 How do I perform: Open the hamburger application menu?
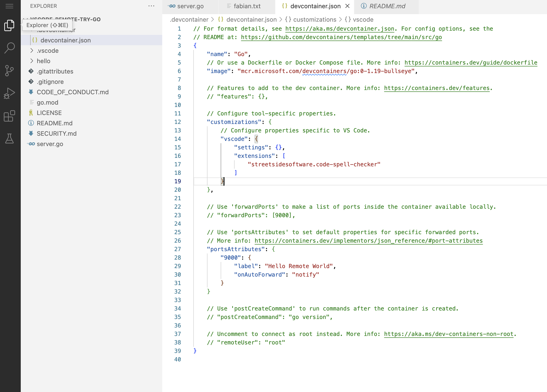tap(9, 6)
